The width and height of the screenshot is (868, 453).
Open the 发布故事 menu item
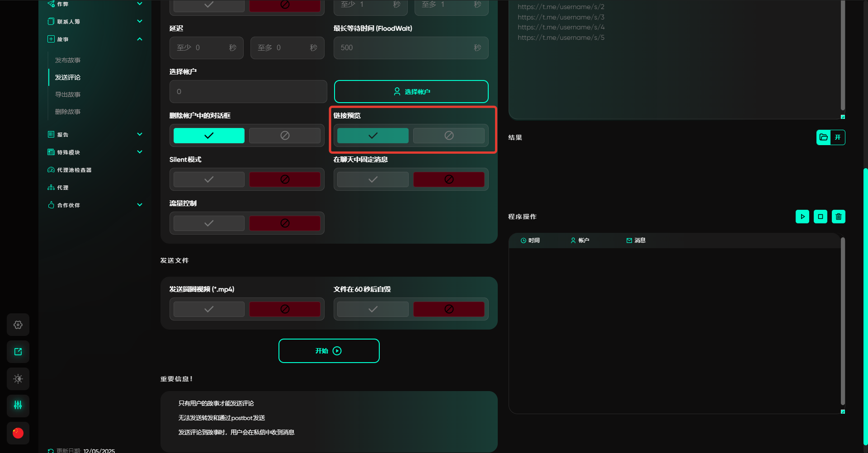pos(68,60)
